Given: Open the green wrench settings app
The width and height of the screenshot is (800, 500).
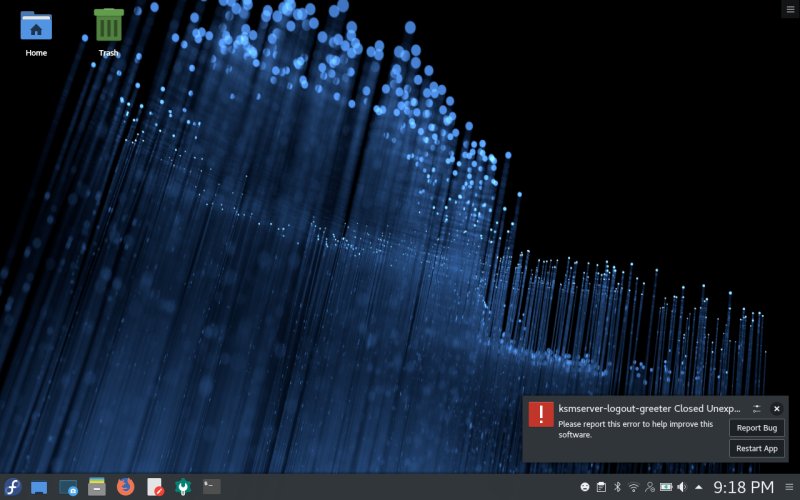Looking at the screenshot, I should [x=183, y=487].
